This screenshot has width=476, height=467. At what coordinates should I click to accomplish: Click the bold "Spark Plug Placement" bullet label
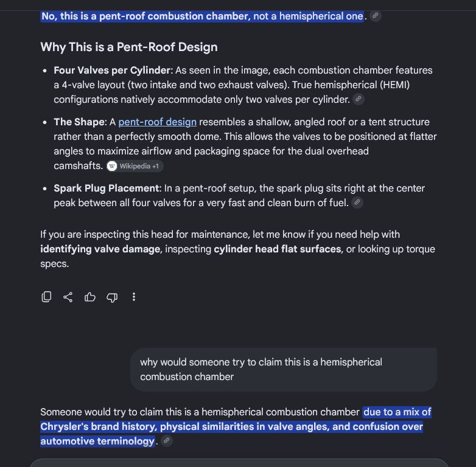click(107, 188)
